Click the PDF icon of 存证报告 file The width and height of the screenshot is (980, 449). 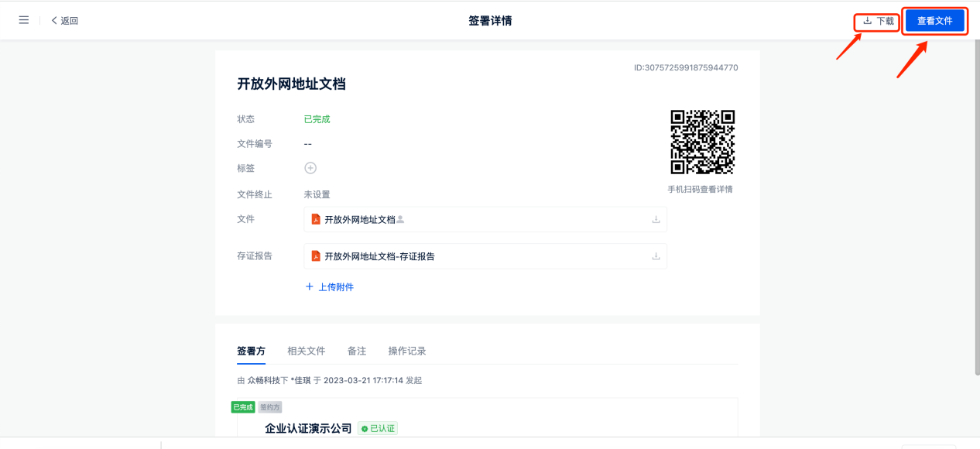tap(316, 256)
